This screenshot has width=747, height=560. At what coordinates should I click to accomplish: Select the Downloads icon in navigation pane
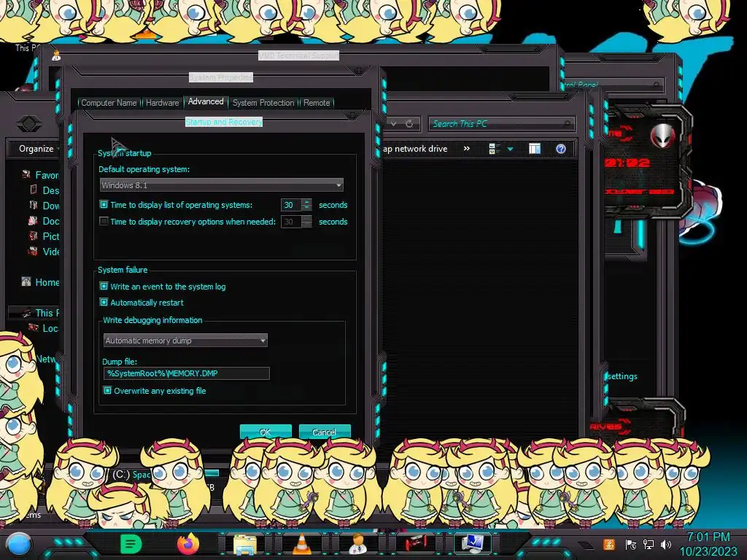pos(34,205)
